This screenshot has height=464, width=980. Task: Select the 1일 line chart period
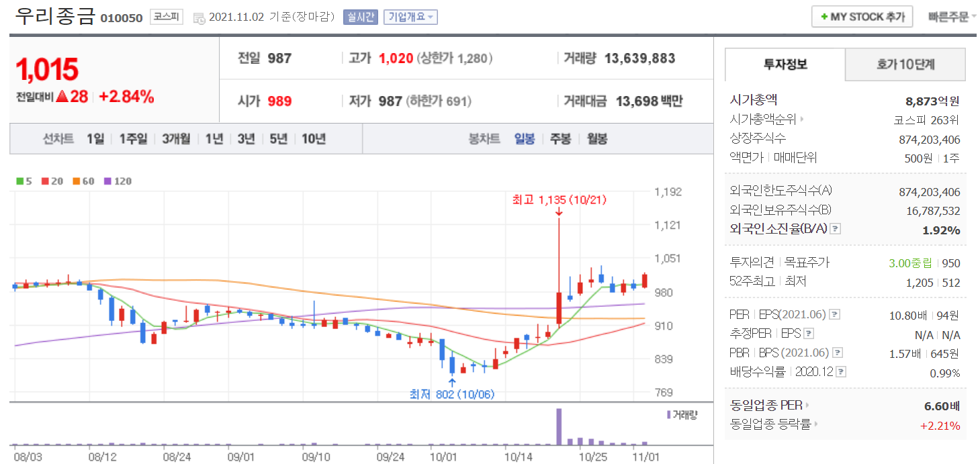pos(95,139)
